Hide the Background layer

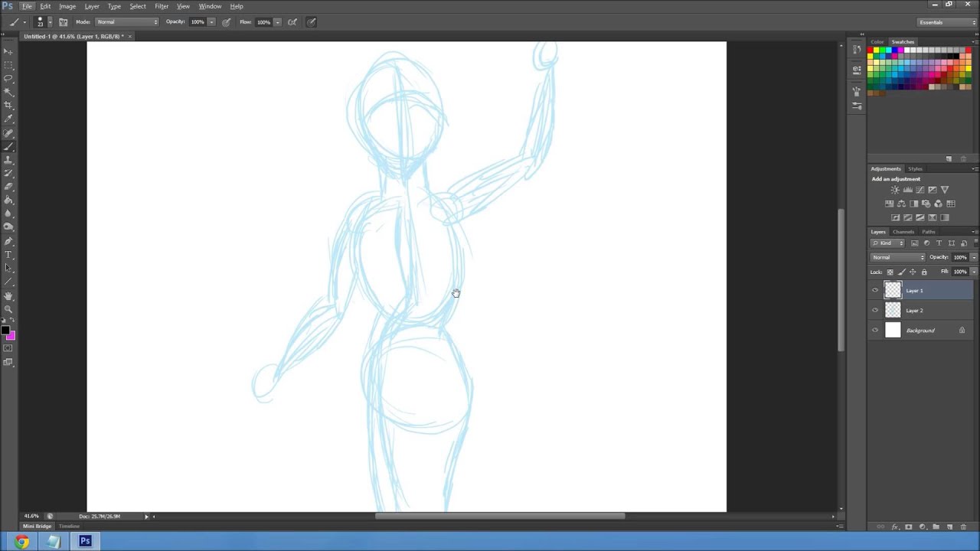click(875, 331)
